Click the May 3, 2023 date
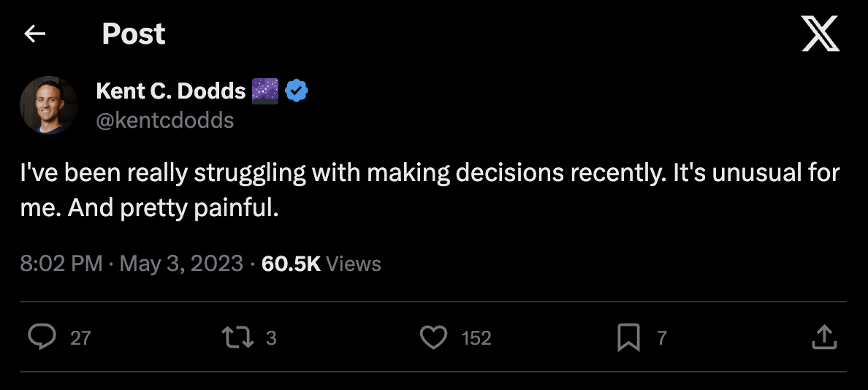The width and height of the screenshot is (868, 390). pyautogui.click(x=181, y=264)
